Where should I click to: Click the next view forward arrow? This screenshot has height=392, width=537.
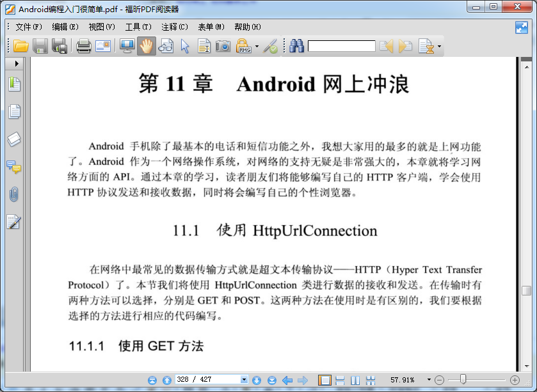point(303,380)
